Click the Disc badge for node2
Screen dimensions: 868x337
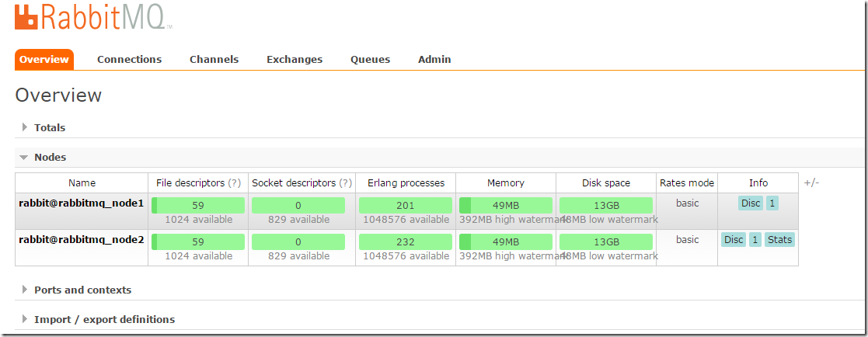pos(734,240)
